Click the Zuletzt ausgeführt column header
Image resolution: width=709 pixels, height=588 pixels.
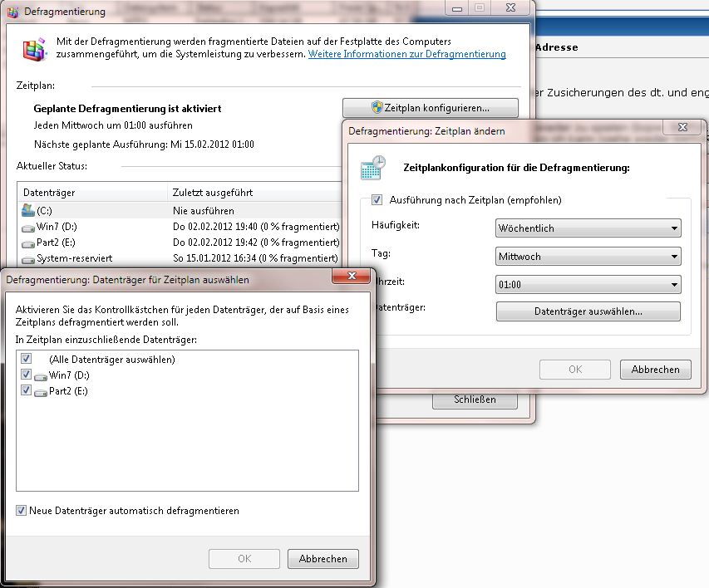tap(254, 192)
